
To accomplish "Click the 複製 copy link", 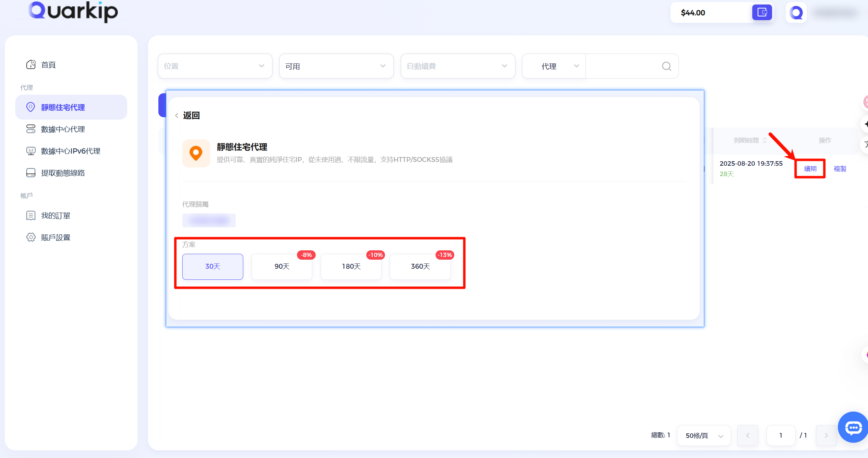I will (x=840, y=169).
